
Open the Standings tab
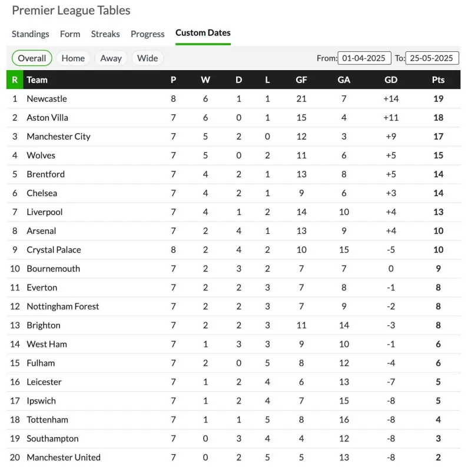coord(31,34)
